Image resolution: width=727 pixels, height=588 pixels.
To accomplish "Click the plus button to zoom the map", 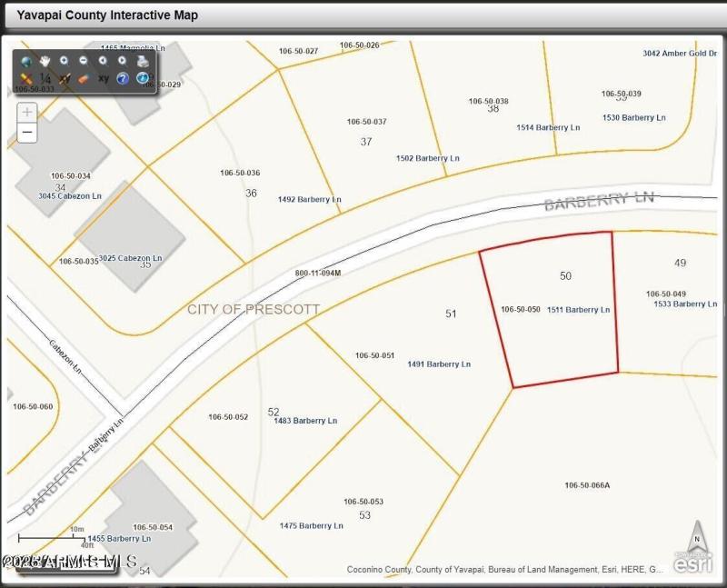I will point(26,113).
